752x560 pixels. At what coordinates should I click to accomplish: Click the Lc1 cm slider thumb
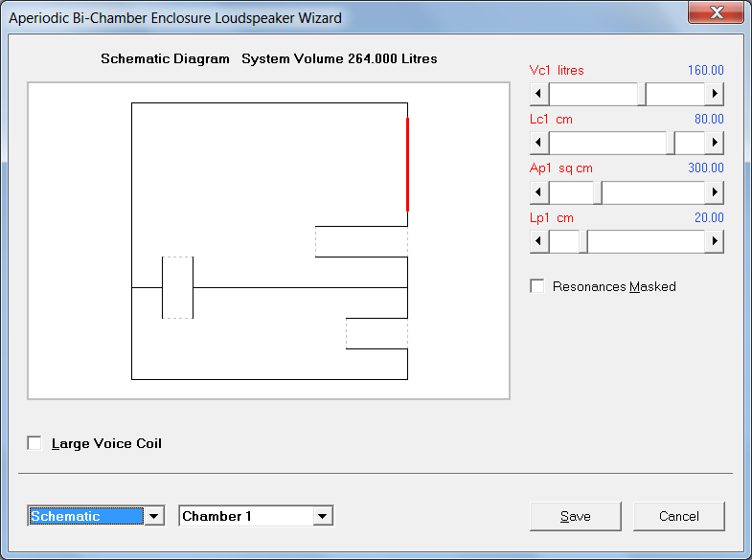671,143
